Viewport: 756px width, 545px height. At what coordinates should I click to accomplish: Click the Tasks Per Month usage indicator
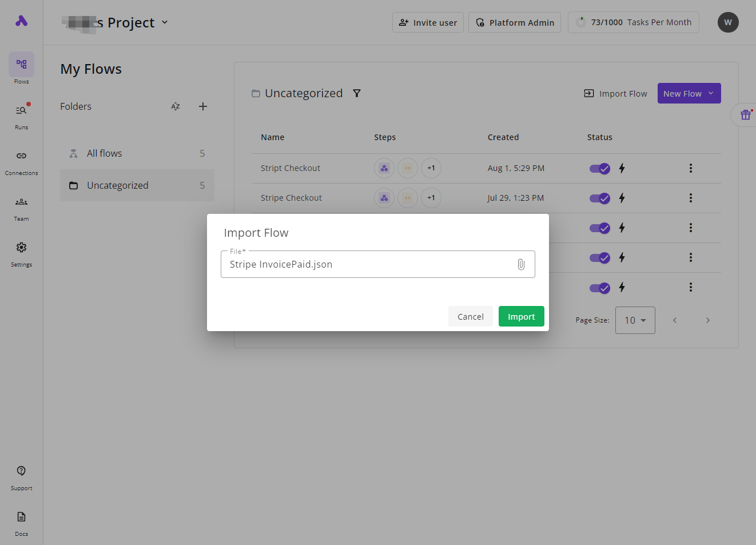[x=633, y=22]
